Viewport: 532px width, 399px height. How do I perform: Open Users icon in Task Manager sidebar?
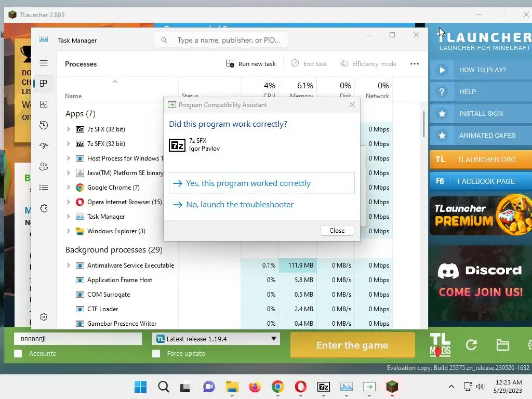pyautogui.click(x=44, y=167)
